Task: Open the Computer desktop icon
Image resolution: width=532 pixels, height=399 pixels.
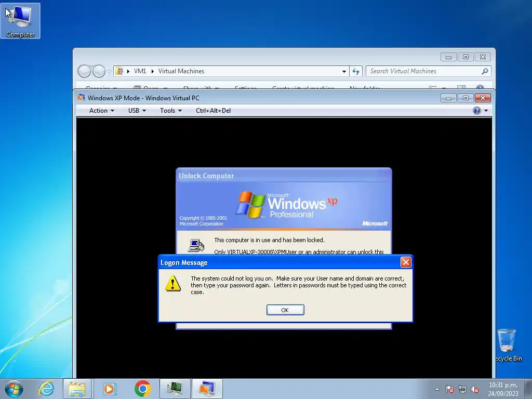Action: coord(20,21)
